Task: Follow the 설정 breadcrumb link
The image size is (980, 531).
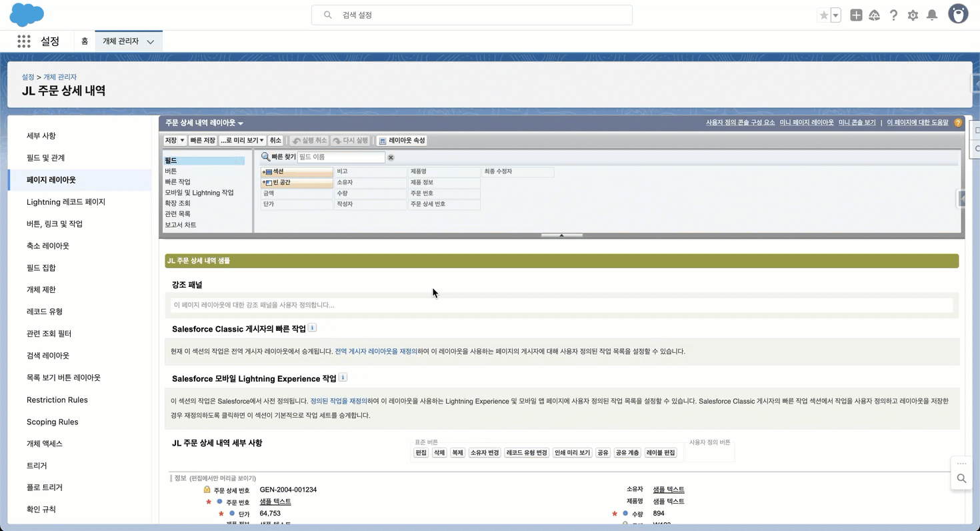Action: 28,77
